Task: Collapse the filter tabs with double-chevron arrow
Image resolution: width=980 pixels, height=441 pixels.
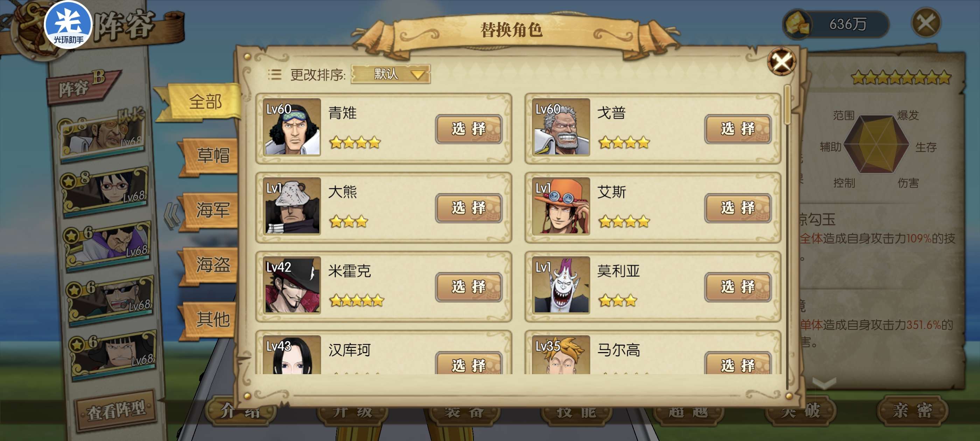Action: pyautogui.click(x=171, y=216)
